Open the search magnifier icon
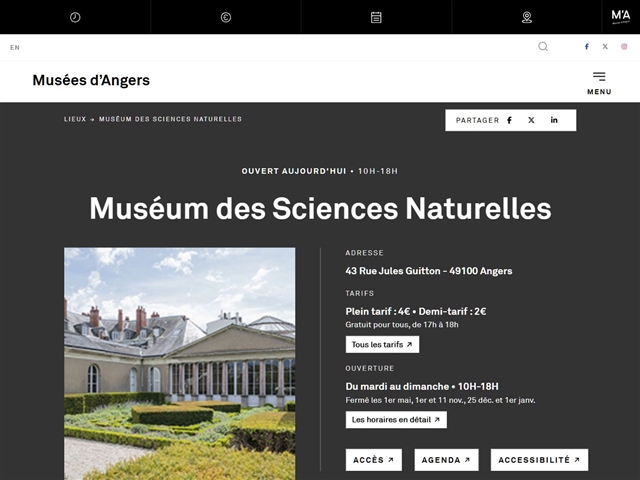 pyautogui.click(x=542, y=47)
